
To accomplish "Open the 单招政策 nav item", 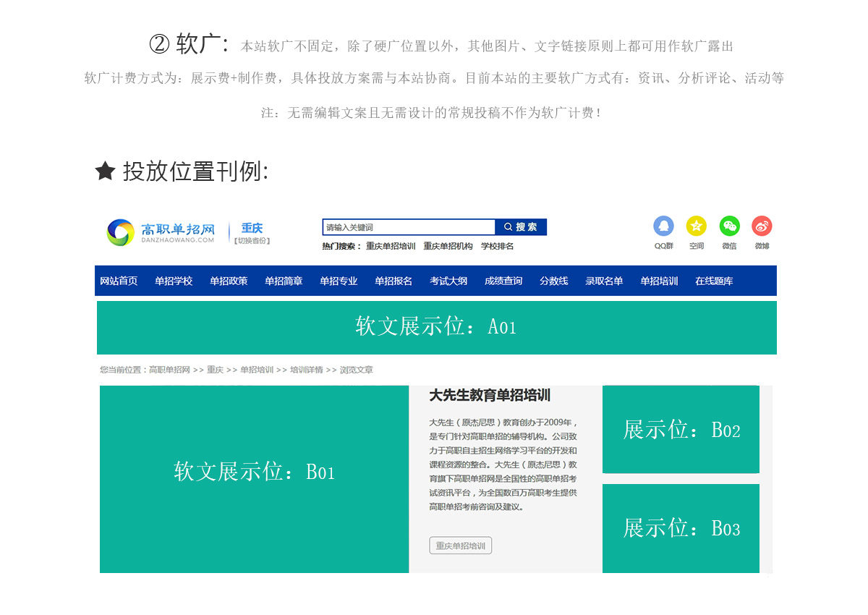I will (x=229, y=281).
